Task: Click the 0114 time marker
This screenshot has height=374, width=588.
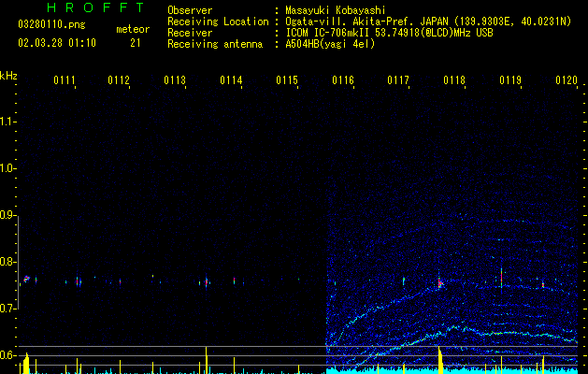Action: [x=231, y=80]
